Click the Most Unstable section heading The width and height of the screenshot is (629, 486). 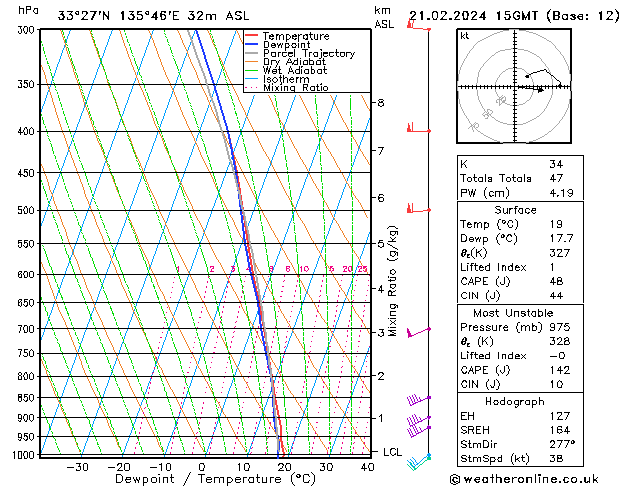513,313
